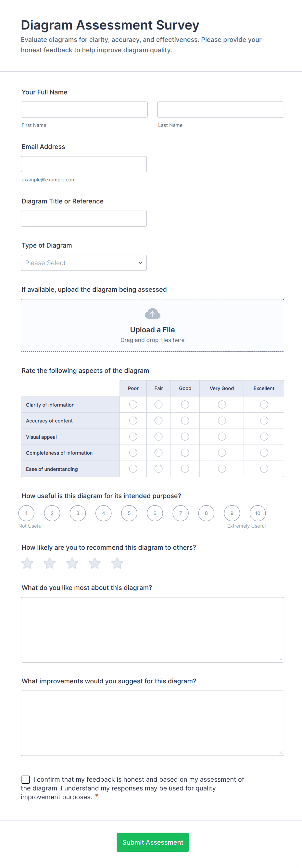The width and height of the screenshot is (302, 868).
Task: Give a five-star recommendation rating
Action: (x=117, y=563)
